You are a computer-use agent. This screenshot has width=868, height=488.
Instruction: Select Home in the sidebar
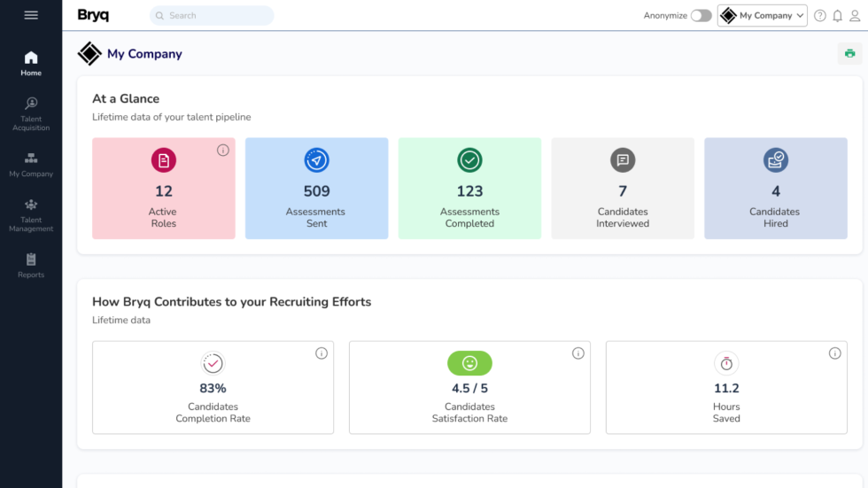pos(31,64)
